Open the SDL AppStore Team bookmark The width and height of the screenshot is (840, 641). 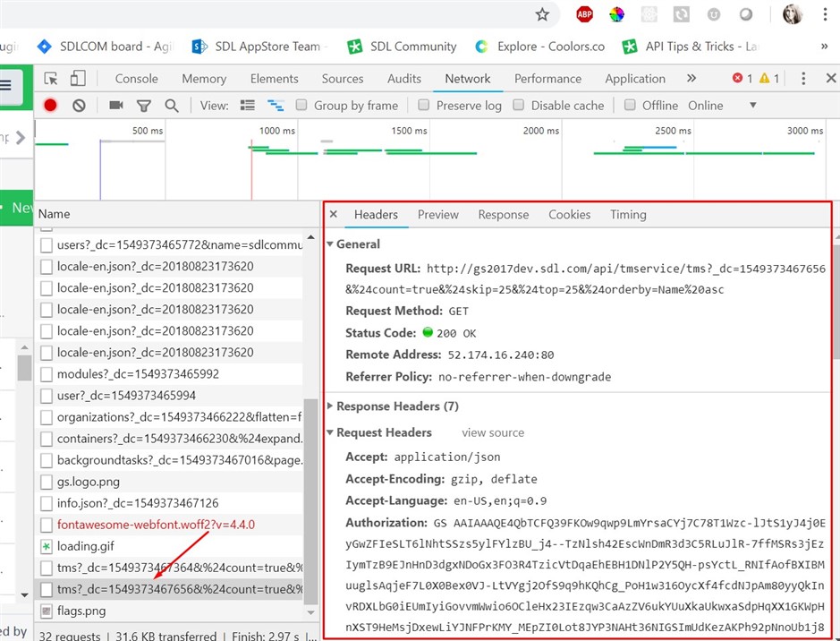click(259, 47)
